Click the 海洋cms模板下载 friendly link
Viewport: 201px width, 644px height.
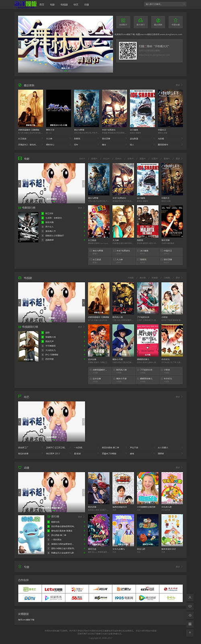coord(26,620)
